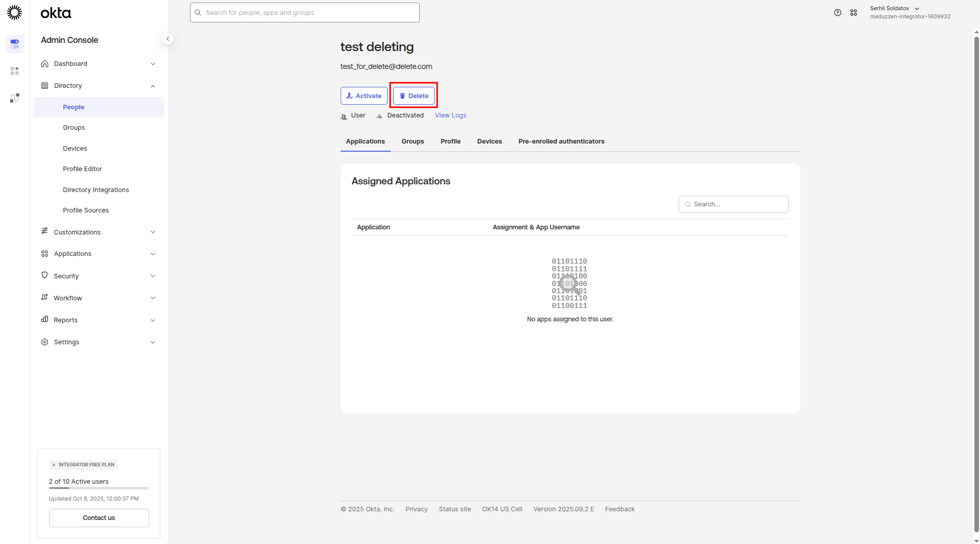Click the '2 of 10 Active users' text
This screenshot has height=544, width=980.
click(x=79, y=482)
